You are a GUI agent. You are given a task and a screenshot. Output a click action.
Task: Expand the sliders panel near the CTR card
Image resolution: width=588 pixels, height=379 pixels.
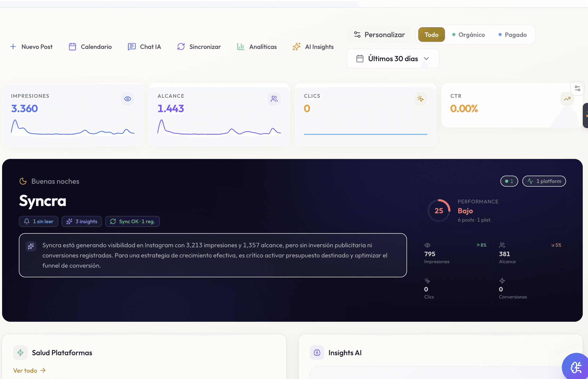pos(577,88)
